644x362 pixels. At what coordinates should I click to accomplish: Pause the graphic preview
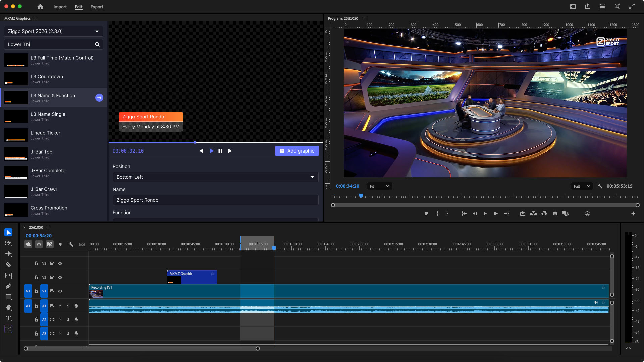click(220, 151)
